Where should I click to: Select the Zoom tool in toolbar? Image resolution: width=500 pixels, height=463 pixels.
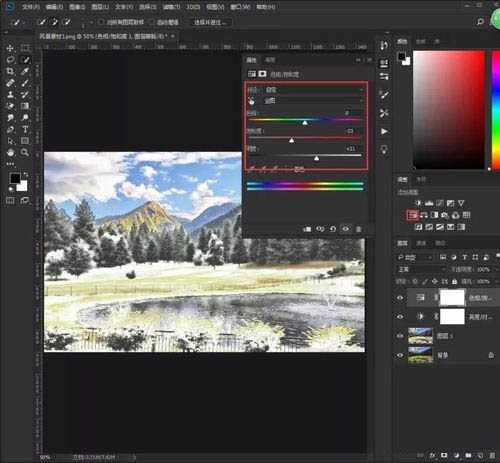(25, 152)
